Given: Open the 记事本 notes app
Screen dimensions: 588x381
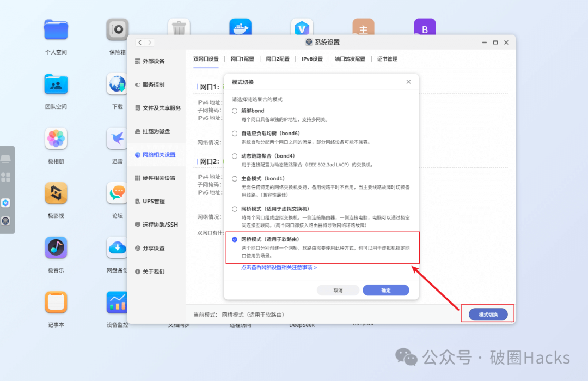Looking at the screenshot, I should [x=56, y=302].
